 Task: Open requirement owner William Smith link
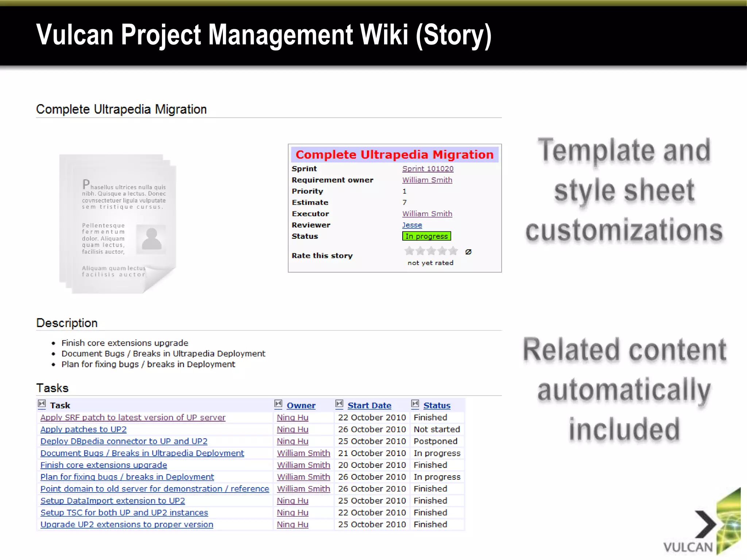point(427,180)
